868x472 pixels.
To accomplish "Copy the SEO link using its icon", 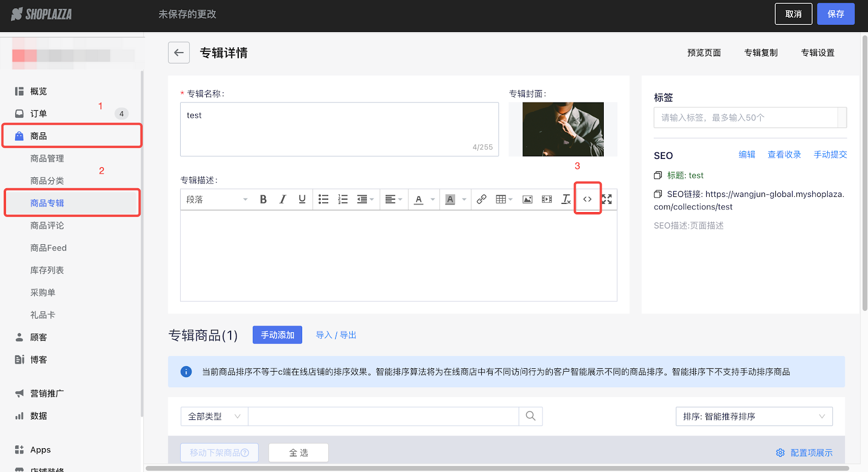I will click(x=658, y=194).
